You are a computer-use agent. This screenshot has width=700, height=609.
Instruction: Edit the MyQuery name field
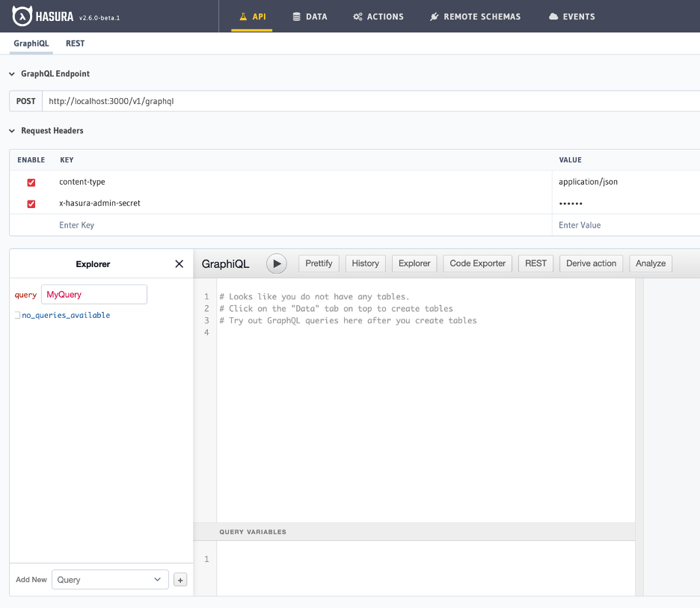tap(94, 295)
